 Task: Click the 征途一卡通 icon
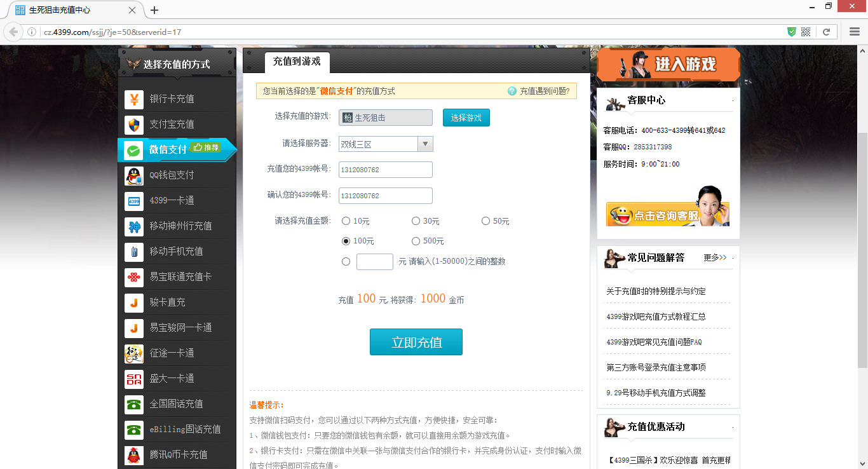tap(133, 353)
